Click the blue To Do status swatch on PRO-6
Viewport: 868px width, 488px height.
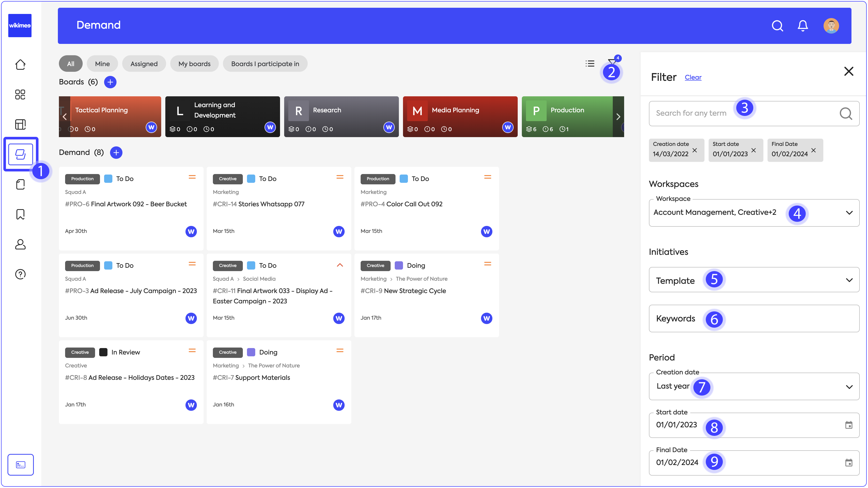tap(108, 178)
